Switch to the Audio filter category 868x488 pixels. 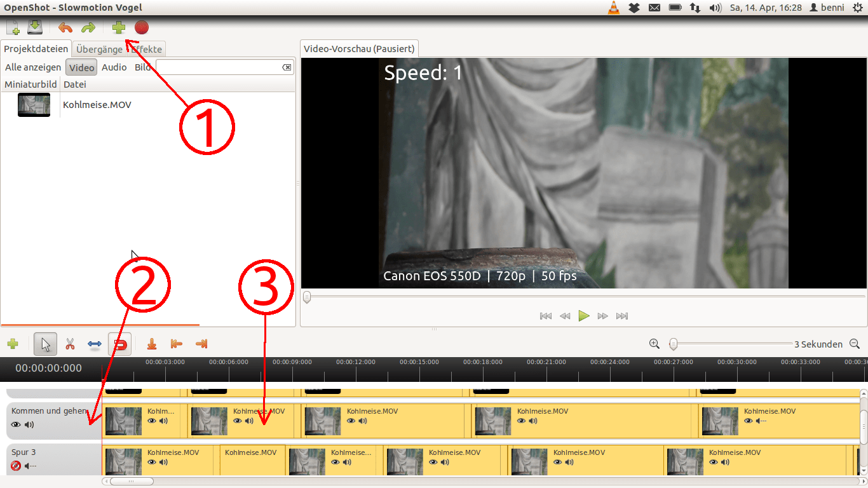[114, 67]
